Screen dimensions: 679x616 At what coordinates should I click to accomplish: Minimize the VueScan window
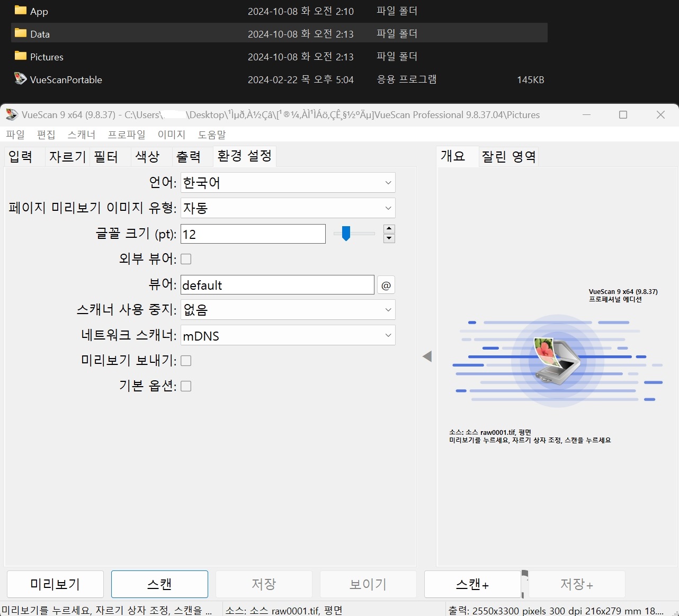click(586, 114)
